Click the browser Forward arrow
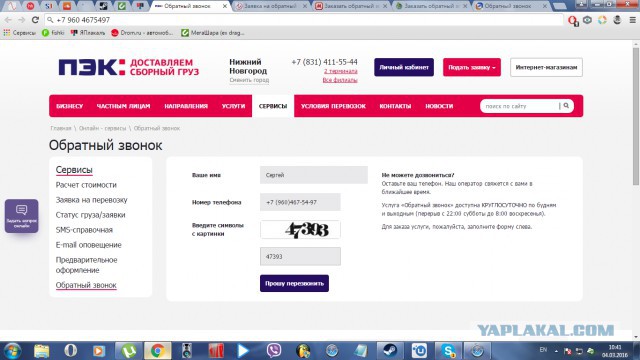Viewport: 640px width, 360px height. click(x=21, y=20)
